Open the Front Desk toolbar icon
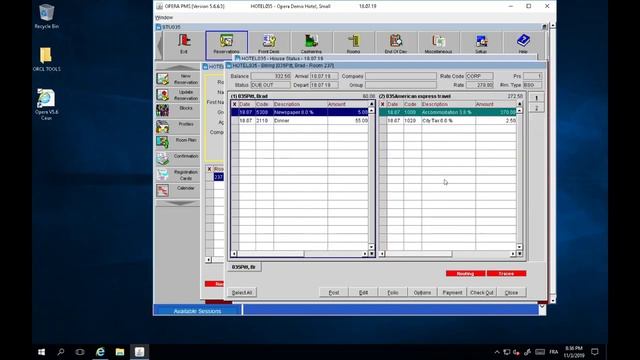Viewport: 640px width, 360px height. [269, 44]
